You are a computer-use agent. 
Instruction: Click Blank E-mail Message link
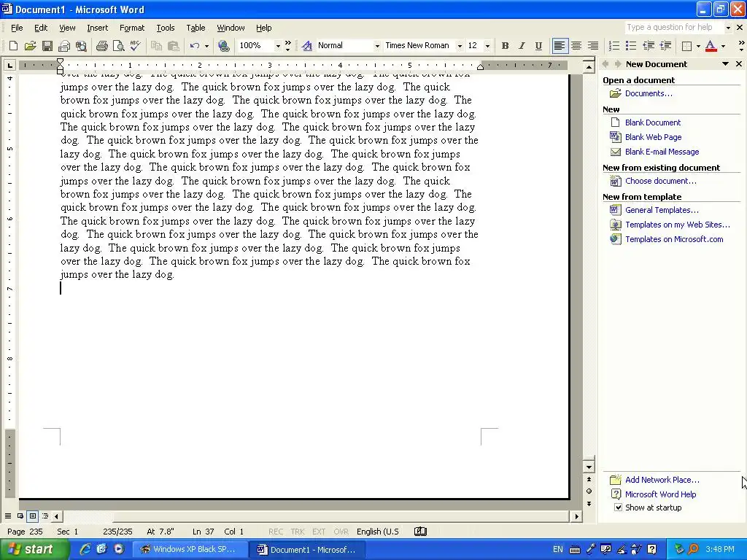[662, 152]
